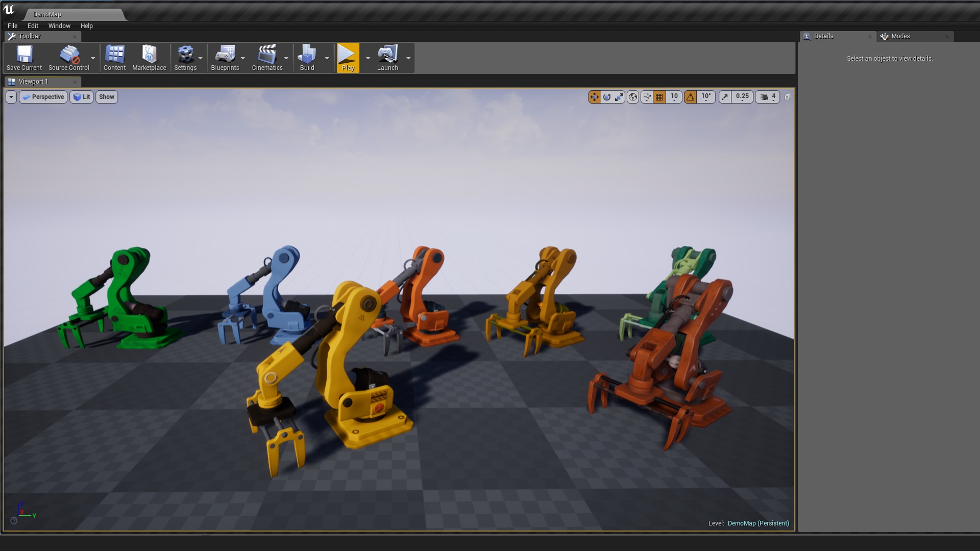
Task: Open the Show flags menu
Action: (106, 97)
